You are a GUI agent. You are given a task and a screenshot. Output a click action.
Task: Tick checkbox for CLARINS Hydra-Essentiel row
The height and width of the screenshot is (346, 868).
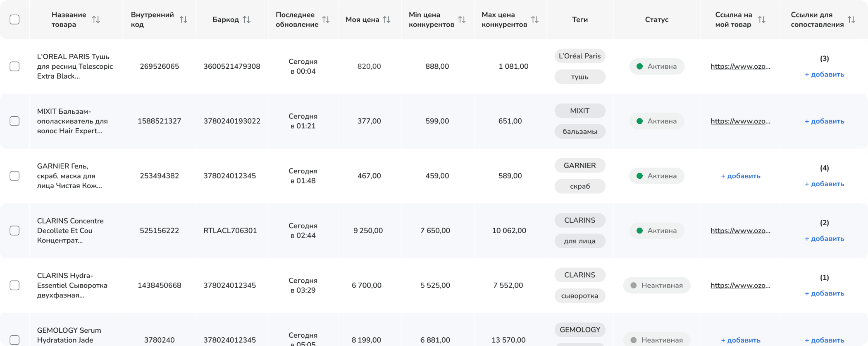(x=14, y=285)
